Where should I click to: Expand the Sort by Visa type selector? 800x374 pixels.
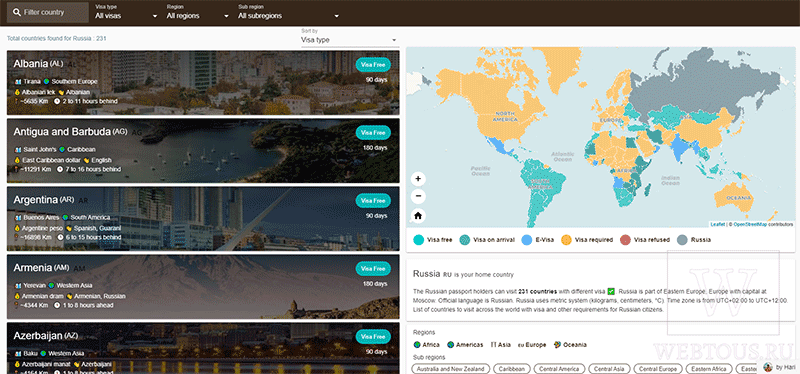click(349, 39)
